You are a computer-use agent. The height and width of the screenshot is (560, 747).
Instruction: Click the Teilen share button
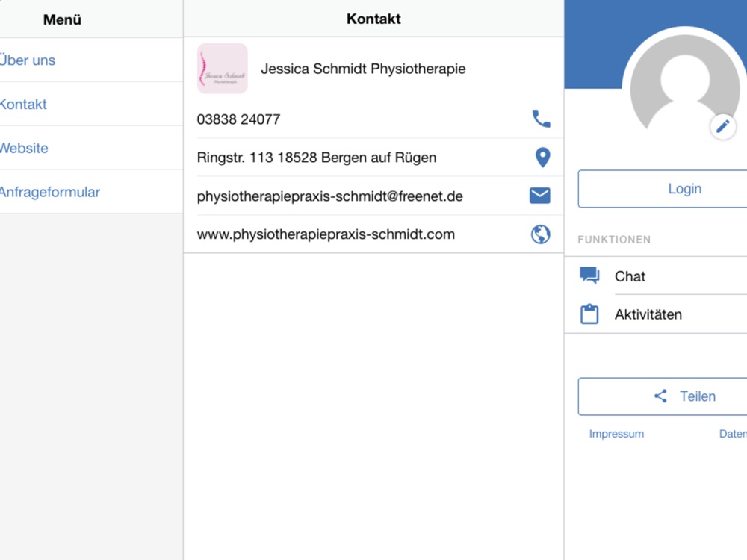663,396
